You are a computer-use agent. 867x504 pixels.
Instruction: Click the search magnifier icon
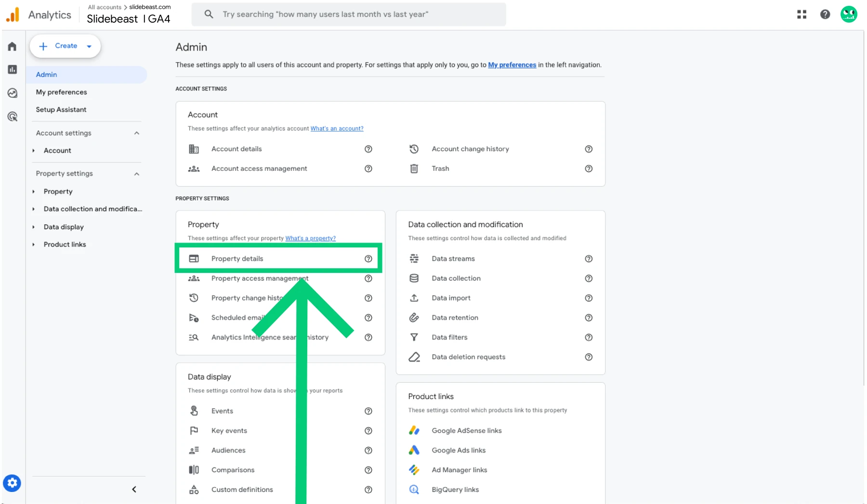pyautogui.click(x=209, y=14)
